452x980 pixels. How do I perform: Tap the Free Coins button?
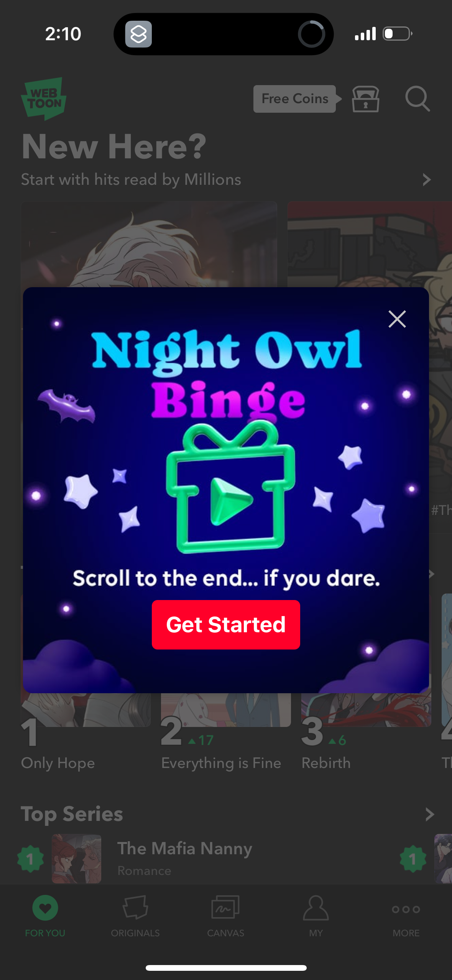[295, 99]
